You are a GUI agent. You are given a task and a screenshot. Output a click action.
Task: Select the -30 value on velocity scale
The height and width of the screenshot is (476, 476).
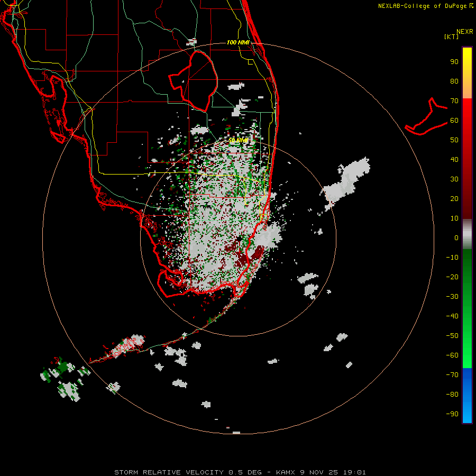[x=452, y=297]
